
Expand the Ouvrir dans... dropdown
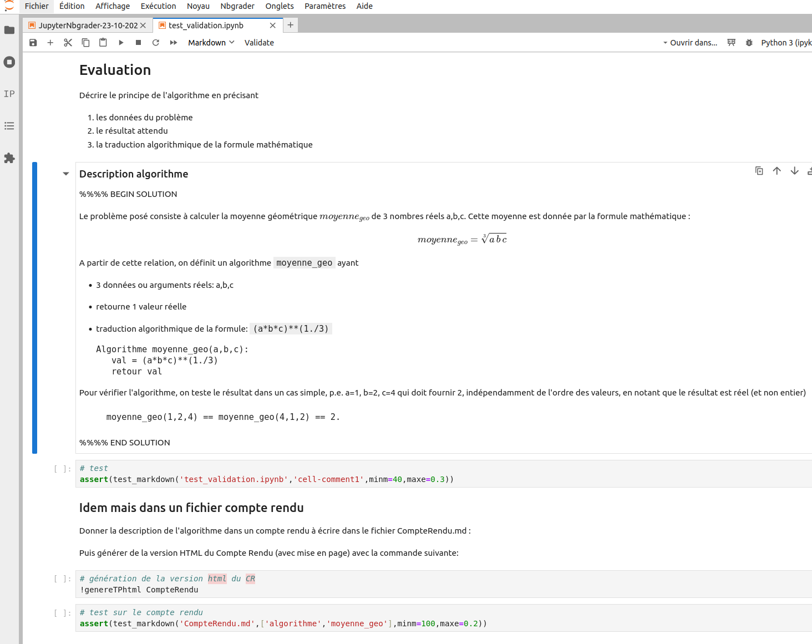coord(690,43)
